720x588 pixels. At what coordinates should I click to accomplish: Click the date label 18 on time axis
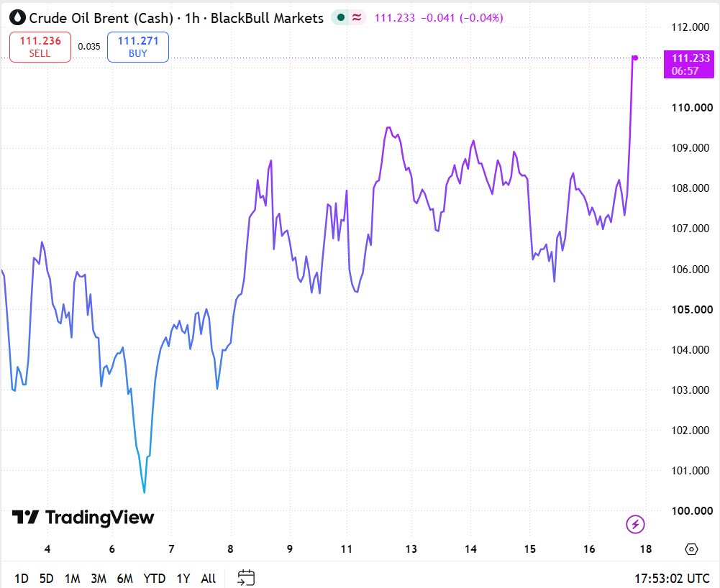point(646,549)
